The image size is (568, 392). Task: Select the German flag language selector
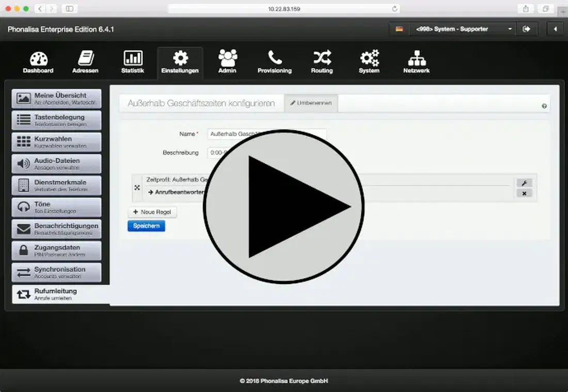tap(399, 29)
